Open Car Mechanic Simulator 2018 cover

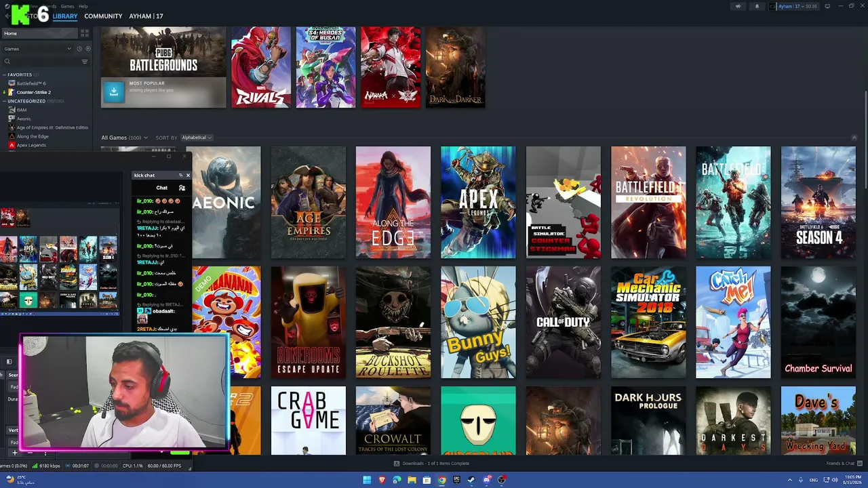[648, 322]
